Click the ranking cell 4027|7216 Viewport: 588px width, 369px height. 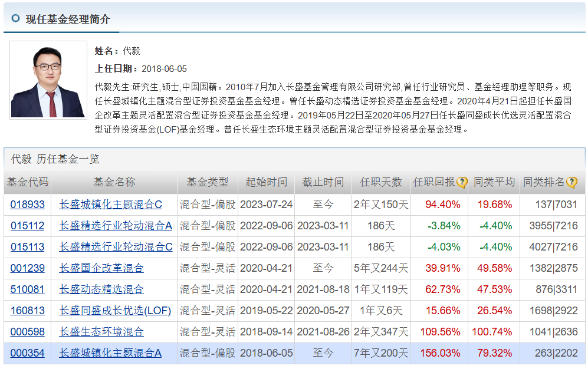pos(553,247)
